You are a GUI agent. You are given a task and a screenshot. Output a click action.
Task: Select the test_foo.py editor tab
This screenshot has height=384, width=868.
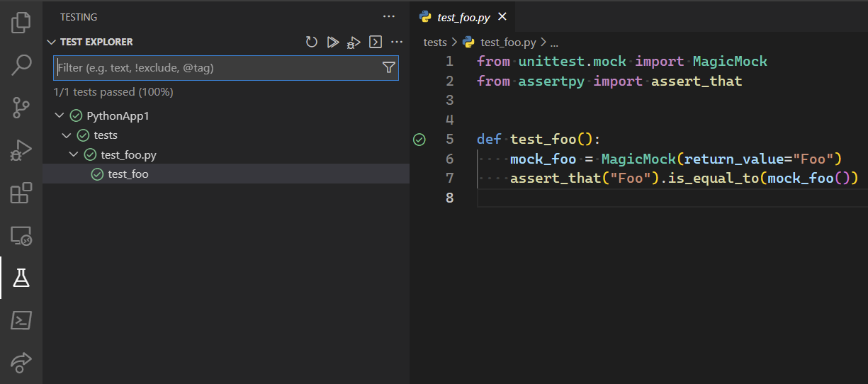[464, 17]
